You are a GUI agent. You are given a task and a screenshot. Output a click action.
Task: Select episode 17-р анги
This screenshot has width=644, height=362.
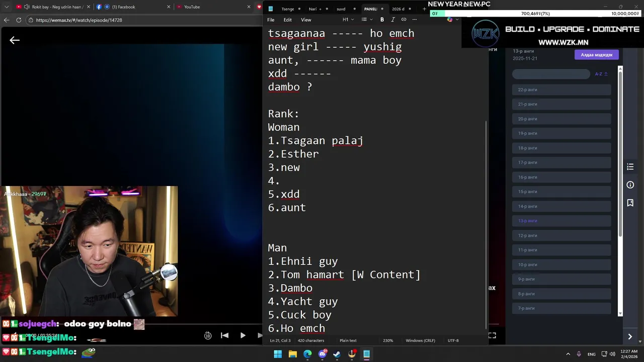[561, 162]
